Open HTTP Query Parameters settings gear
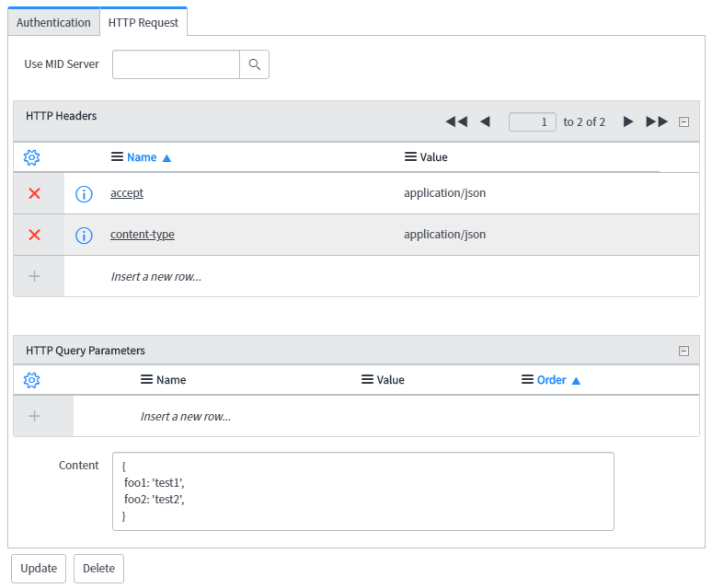The image size is (712, 588). click(32, 380)
